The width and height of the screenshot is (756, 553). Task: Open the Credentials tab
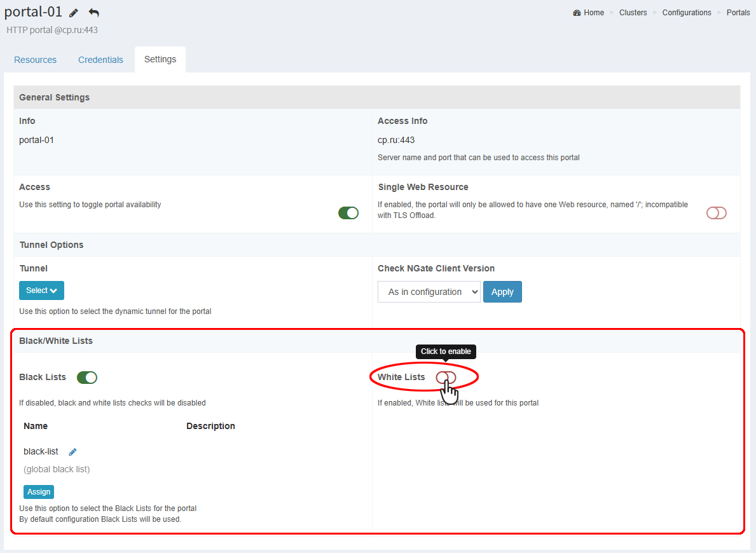tap(100, 60)
